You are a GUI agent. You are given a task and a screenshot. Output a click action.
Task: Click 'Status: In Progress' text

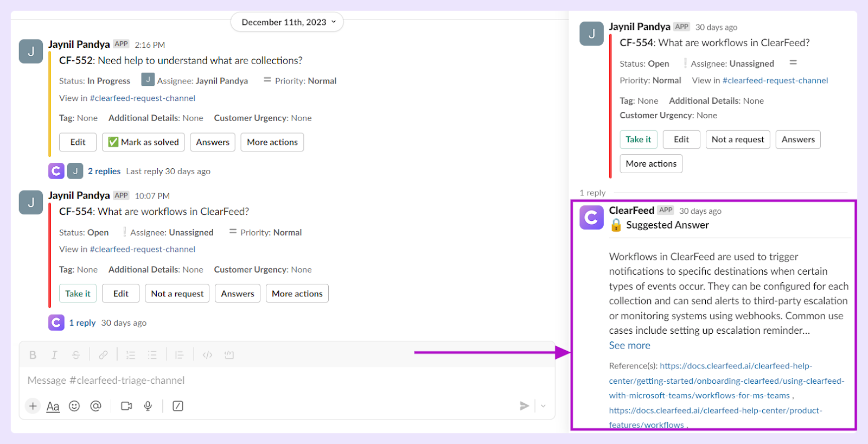pyautogui.click(x=94, y=81)
